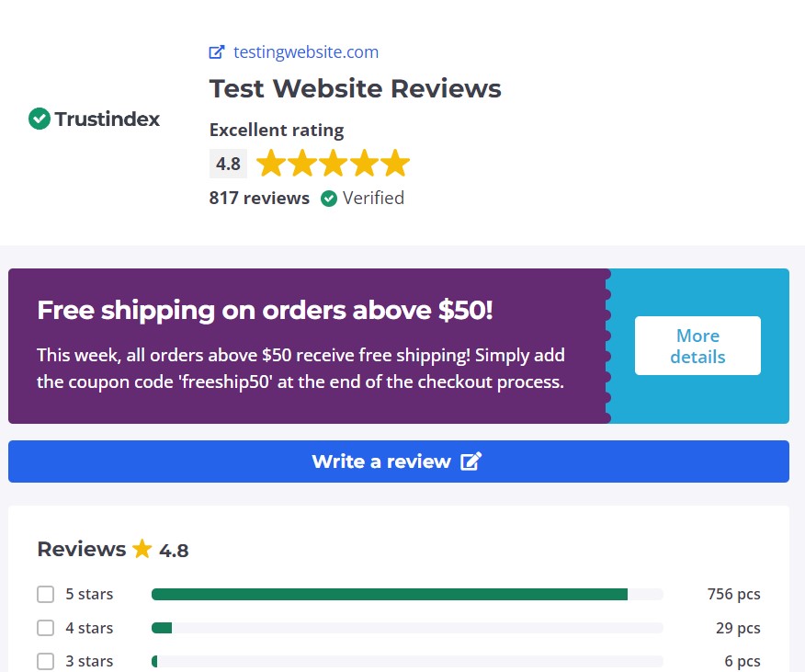Click the More details button
Viewport: 805px width, 672px height.
[697, 346]
